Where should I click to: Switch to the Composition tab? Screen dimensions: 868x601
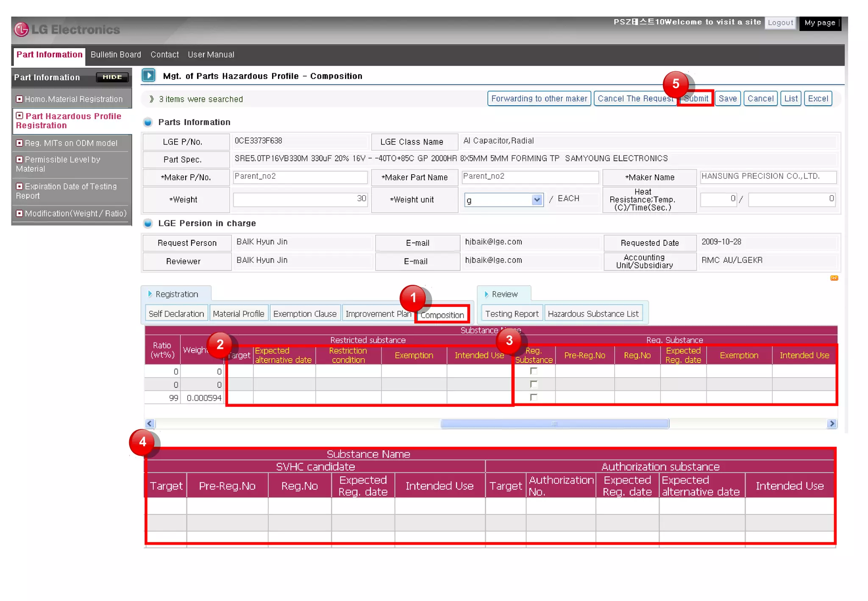pos(442,315)
